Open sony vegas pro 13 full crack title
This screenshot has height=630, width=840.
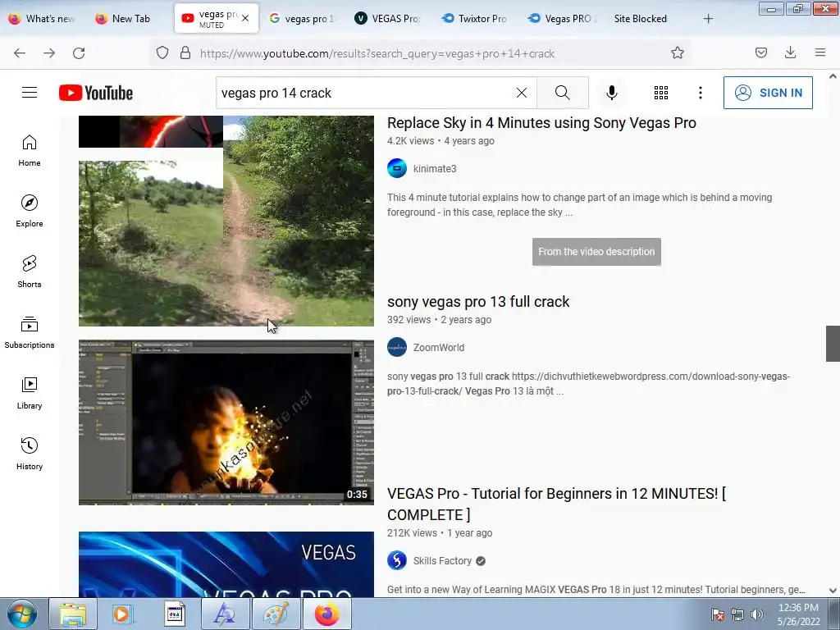coord(478,302)
